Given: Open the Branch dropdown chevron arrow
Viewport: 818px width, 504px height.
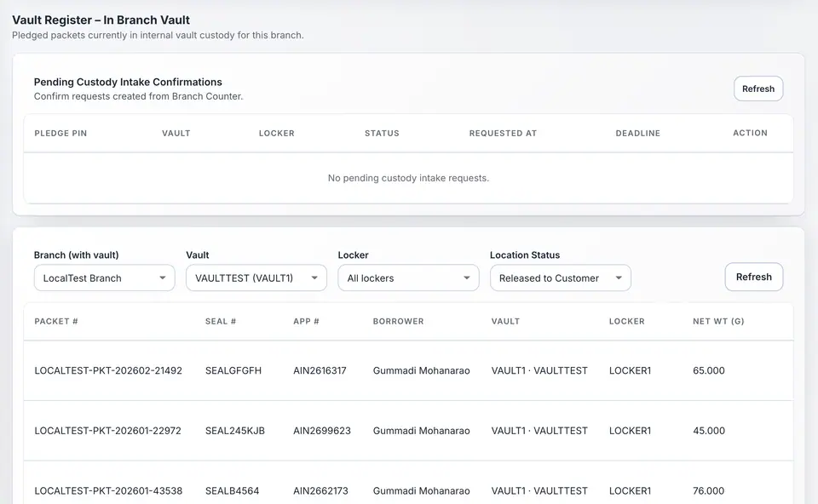Looking at the screenshot, I should (161, 278).
